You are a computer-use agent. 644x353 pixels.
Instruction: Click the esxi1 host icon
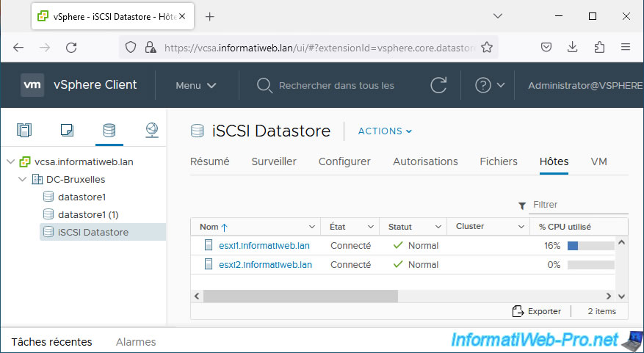point(209,245)
